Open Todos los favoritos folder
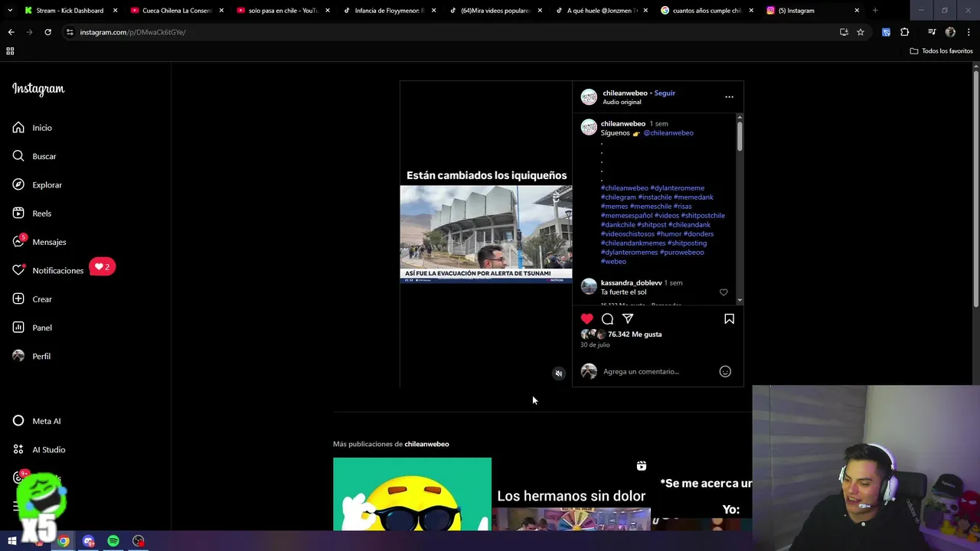This screenshot has height=551, width=980. (942, 51)
